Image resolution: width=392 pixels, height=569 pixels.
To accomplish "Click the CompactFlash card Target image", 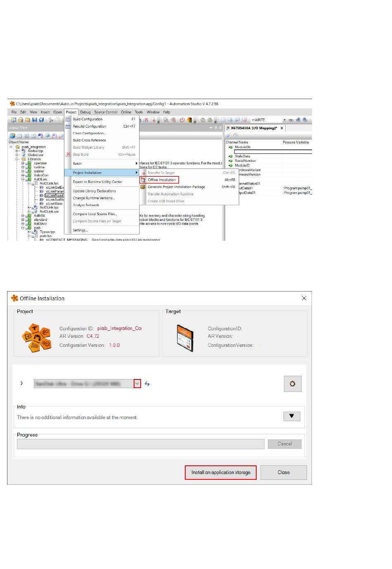I will [x=185, y=338].
